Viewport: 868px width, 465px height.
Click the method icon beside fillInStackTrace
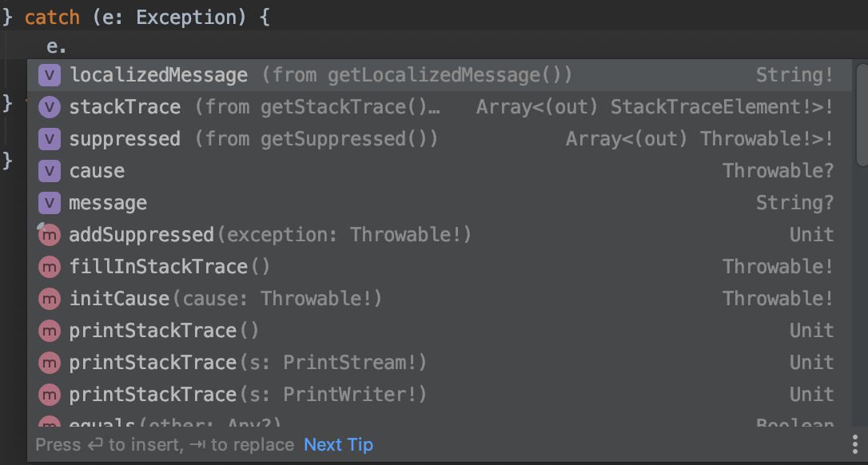tap(50, 267)
